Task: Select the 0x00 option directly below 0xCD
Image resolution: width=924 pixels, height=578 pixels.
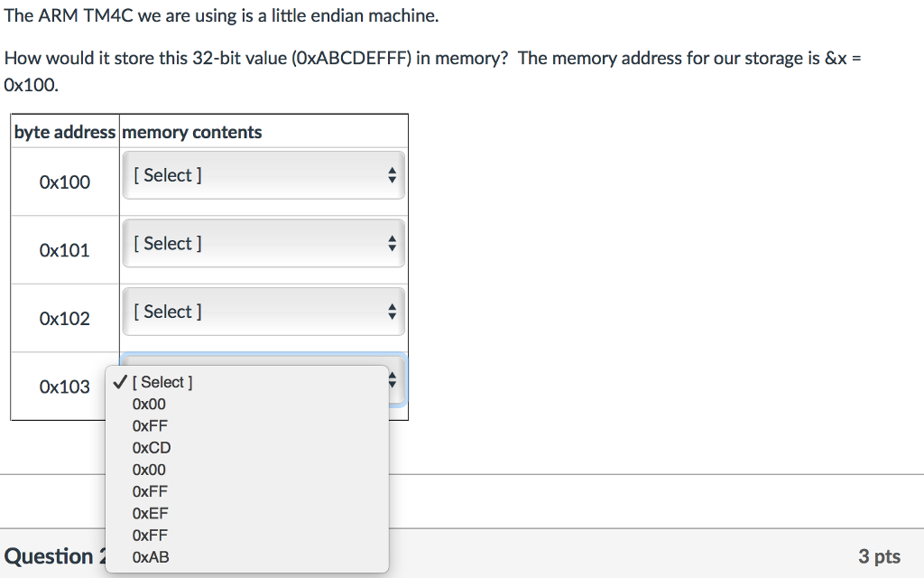Action: 149,470
